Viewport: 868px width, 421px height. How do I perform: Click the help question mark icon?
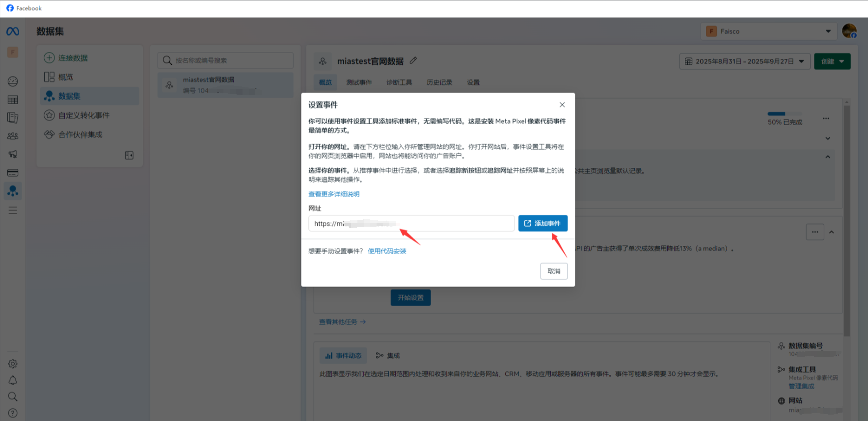click(x=13, y=413)
